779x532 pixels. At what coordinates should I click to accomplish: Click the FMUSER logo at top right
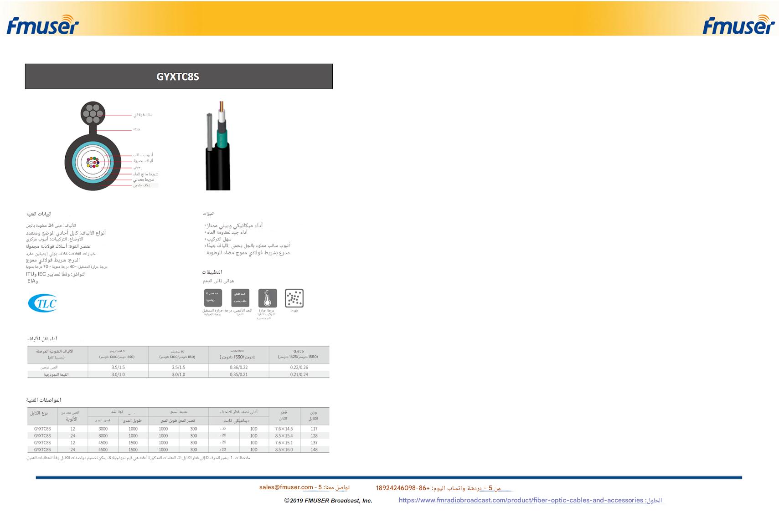tap(738, 25)
